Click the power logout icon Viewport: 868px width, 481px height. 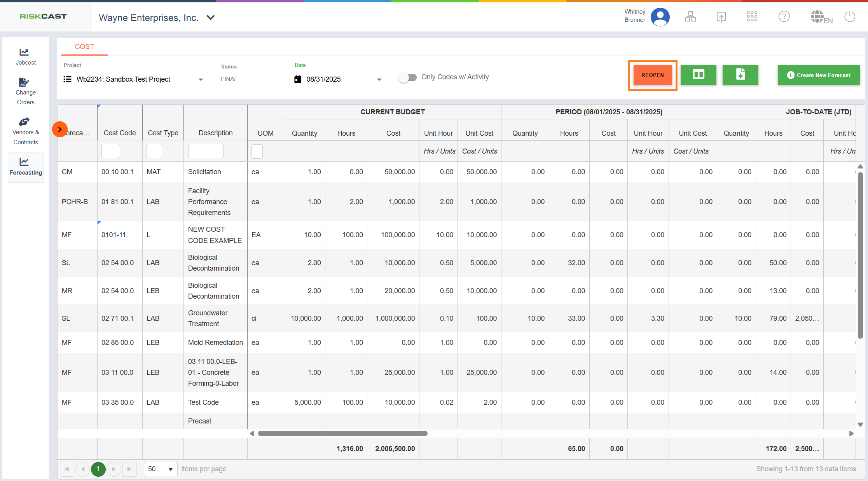(x=850, y=17)
